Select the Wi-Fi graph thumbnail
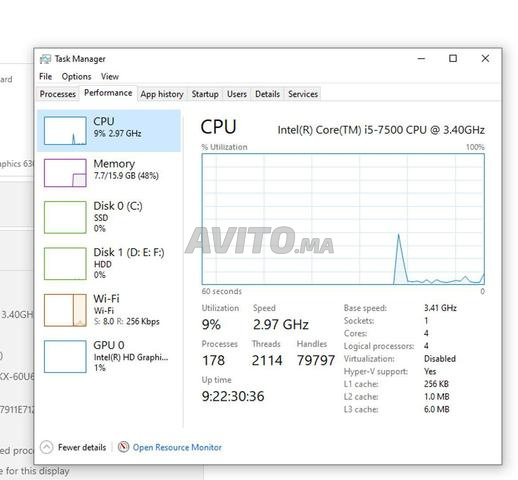This screenshot has height=480, width=518. [65, 310]
